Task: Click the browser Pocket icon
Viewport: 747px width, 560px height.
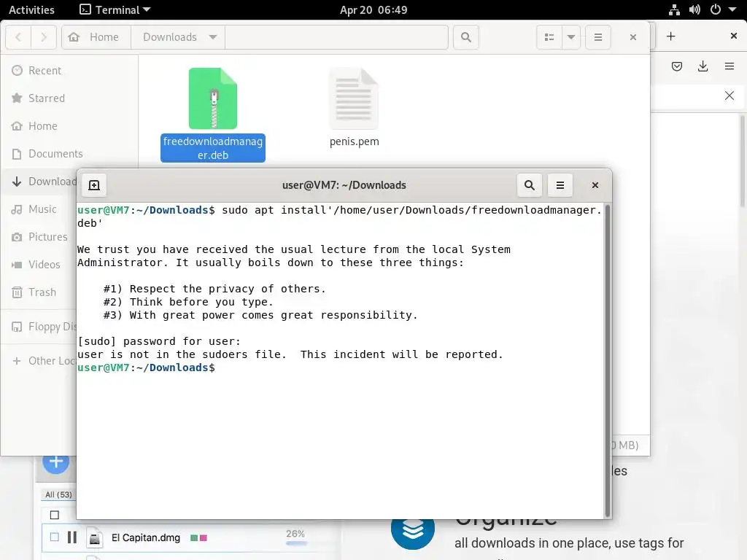Action: coord(676,66)
